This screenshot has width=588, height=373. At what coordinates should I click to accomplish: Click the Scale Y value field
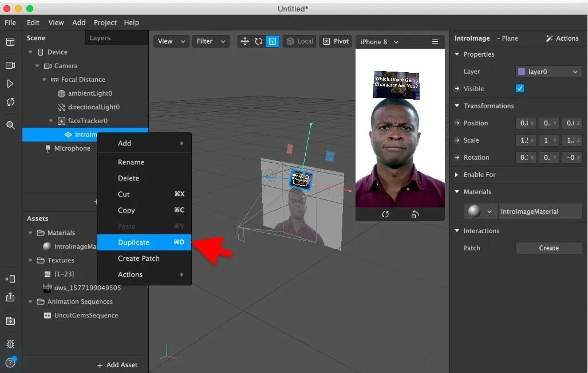548,140
